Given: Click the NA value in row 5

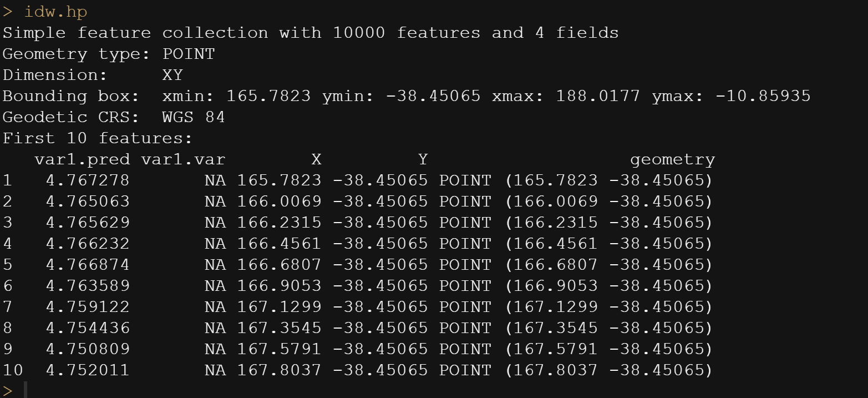Looking at the screenshot, I should click(215, 265).
